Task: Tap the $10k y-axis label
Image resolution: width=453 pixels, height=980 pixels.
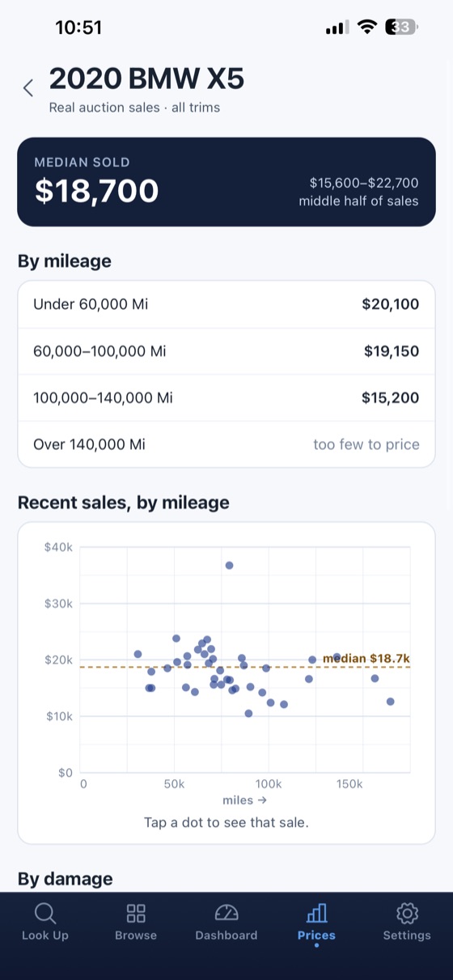Action: (58, 716)
